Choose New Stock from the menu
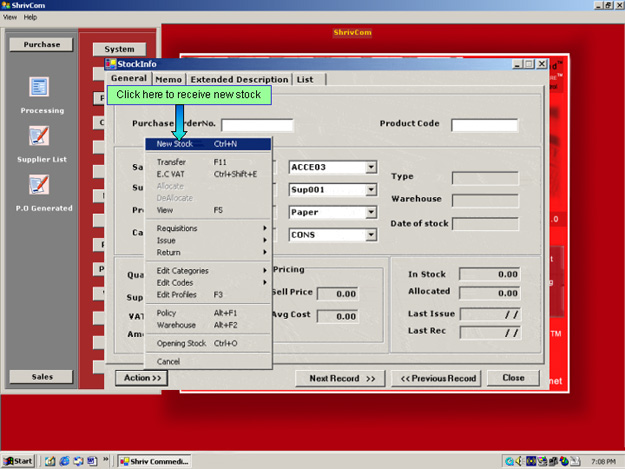The image size is (625, 469). tap(176, 143)
